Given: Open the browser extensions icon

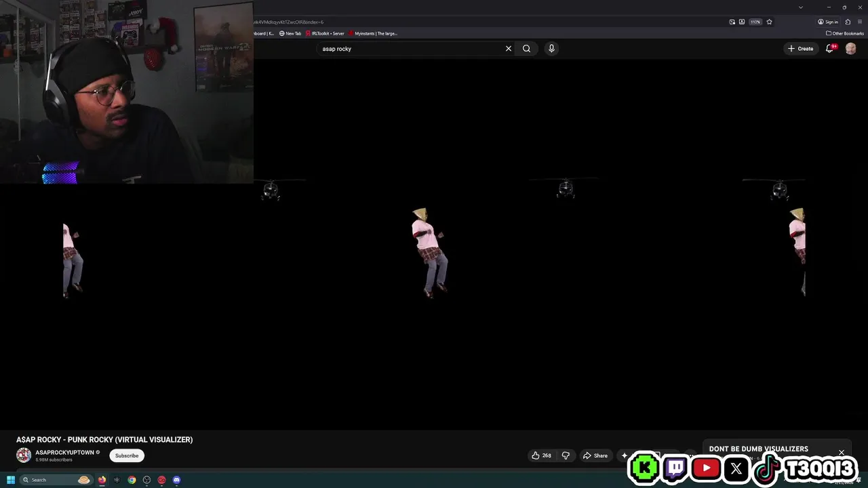Looking at the screenshot, I should [x=848, y=22].
